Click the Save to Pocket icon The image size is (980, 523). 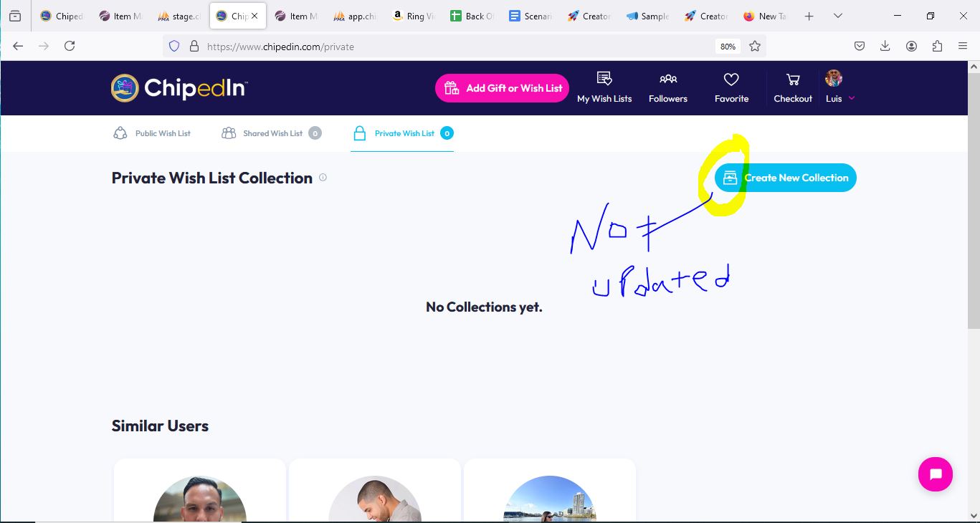tap(860, 46)
